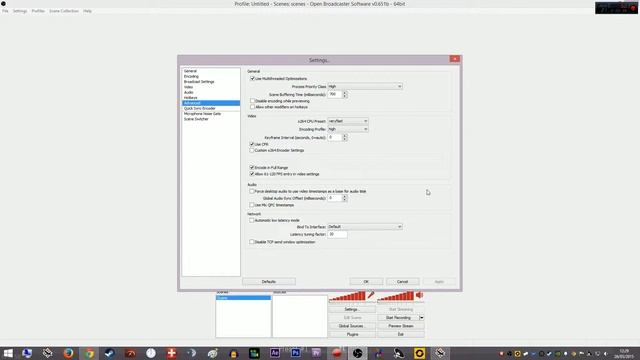Image resolution: width=640 pixels, height=360 pixels.
Task: Select Hotkeys settings category
Action: coord(211,98)
